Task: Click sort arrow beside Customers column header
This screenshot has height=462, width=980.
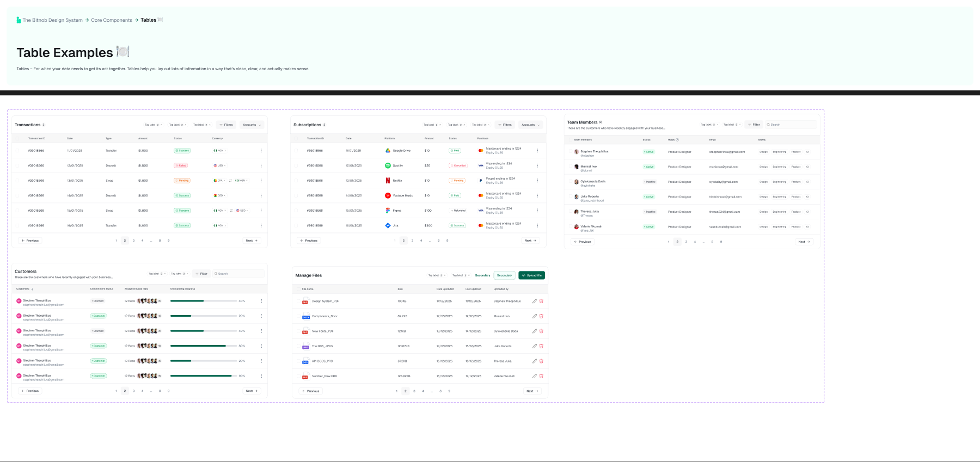Action: tap(32, 289)
